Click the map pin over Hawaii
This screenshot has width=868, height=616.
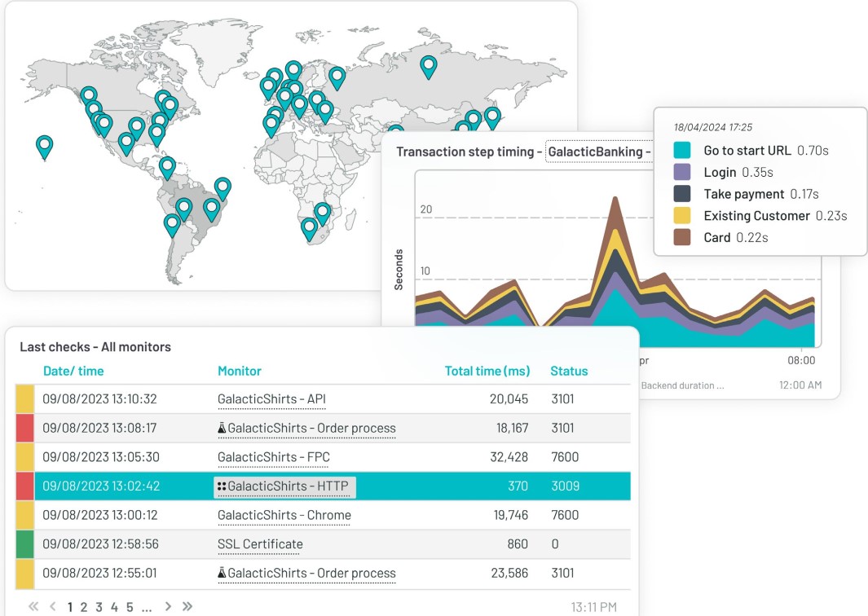44,147
